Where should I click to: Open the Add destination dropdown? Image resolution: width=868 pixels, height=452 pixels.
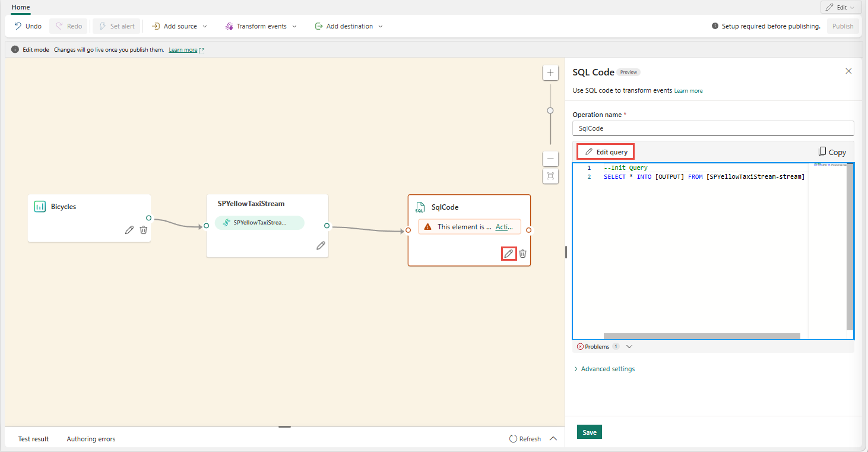point(349,26)
